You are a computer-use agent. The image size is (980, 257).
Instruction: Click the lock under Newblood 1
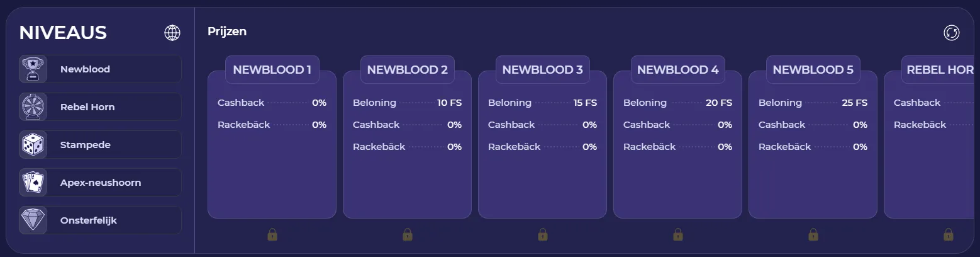click(272, 235)
